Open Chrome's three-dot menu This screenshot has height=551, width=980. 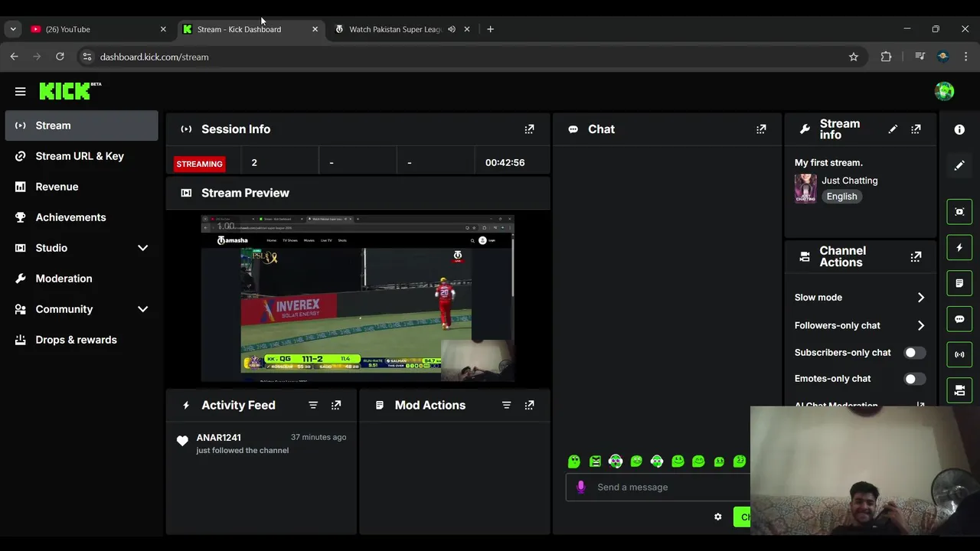coord(965,57)
